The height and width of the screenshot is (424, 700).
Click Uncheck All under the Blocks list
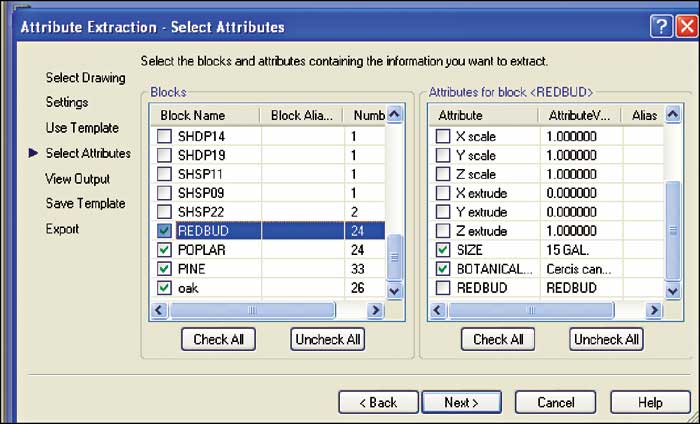[327, 339]
